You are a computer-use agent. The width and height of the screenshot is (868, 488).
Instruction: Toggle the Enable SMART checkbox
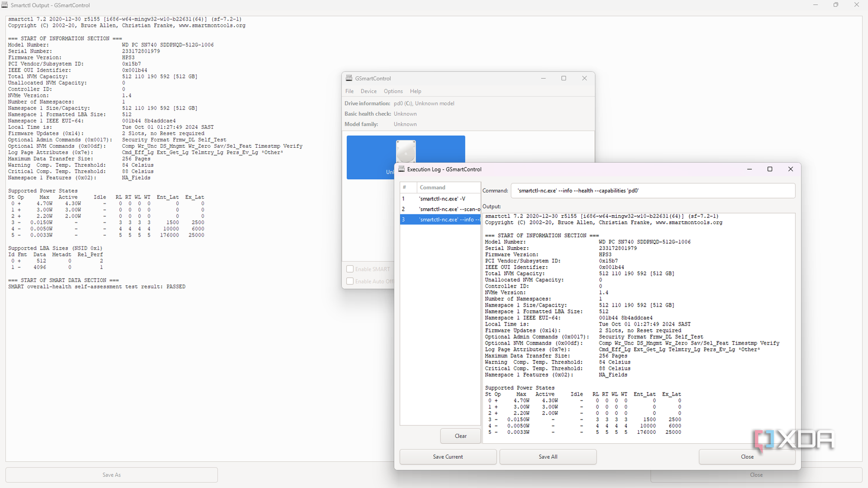pyautogui.click(x=350, y=269)
